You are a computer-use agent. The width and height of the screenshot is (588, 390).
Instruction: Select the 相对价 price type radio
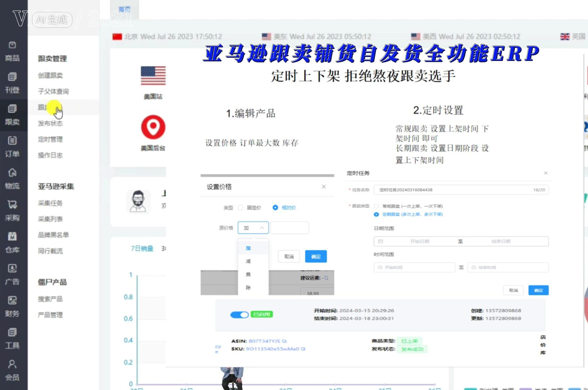coord(275,207)
